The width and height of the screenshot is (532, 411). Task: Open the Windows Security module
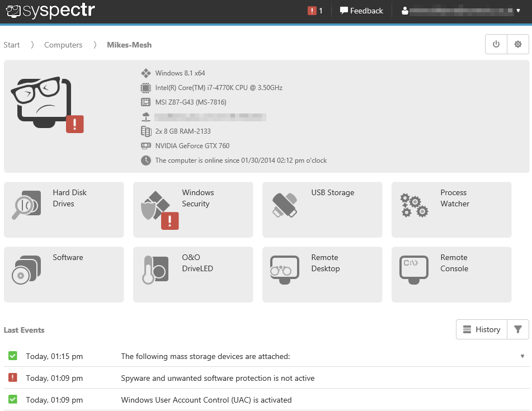tap(193, 210)
